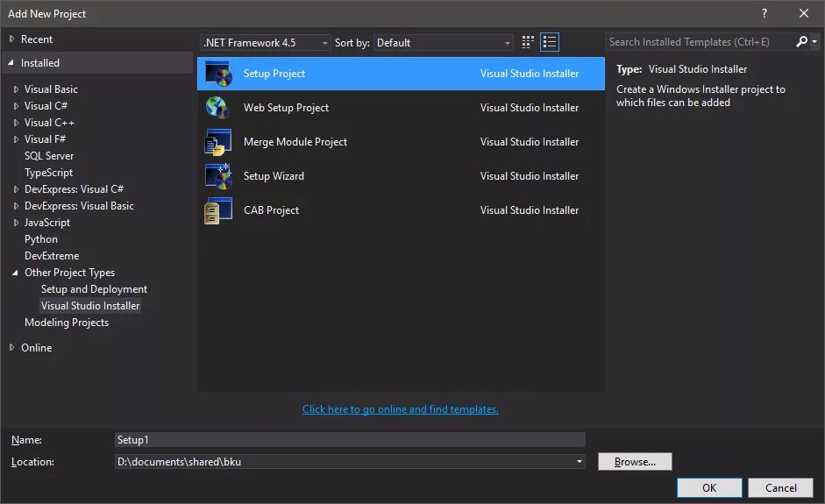Collapse the Other Project Types node
This screenshot has width=825, height=504.
(x=15, y=273)
